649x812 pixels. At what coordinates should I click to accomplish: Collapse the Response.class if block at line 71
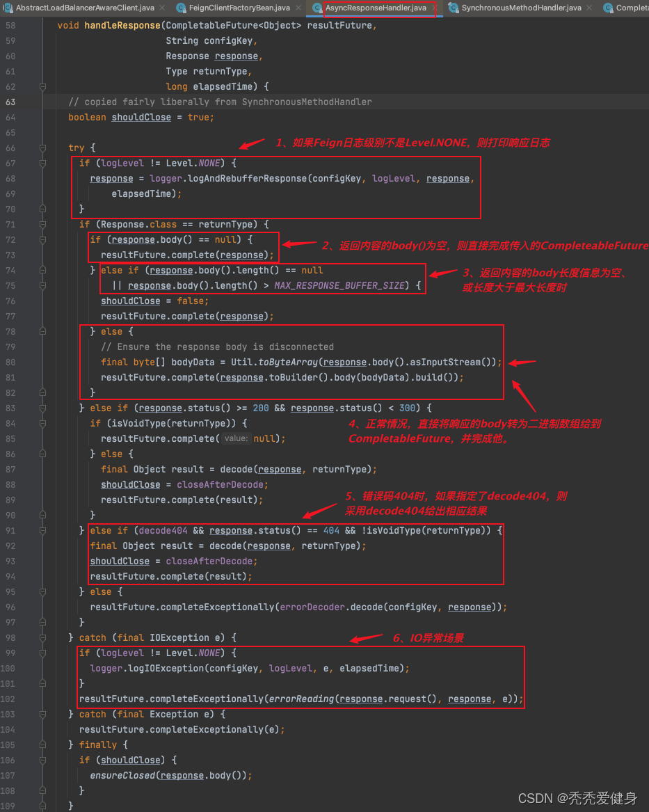(43, 225)
